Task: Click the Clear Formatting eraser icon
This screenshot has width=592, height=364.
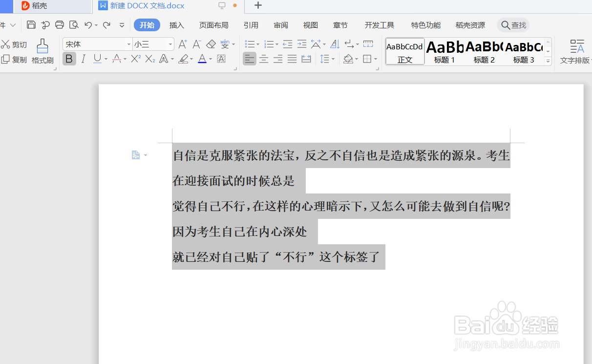Action: 211,43
